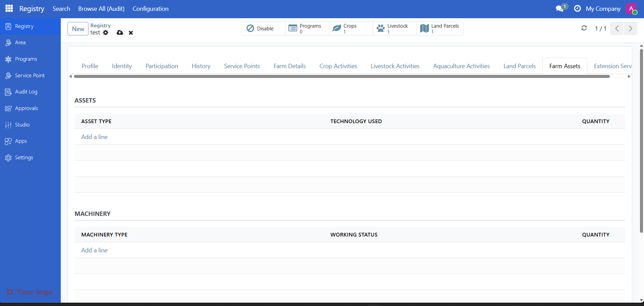Viewport: 644px width, 306px height.
Task: Open the Configuration menu
Action: tap(151, 9)
